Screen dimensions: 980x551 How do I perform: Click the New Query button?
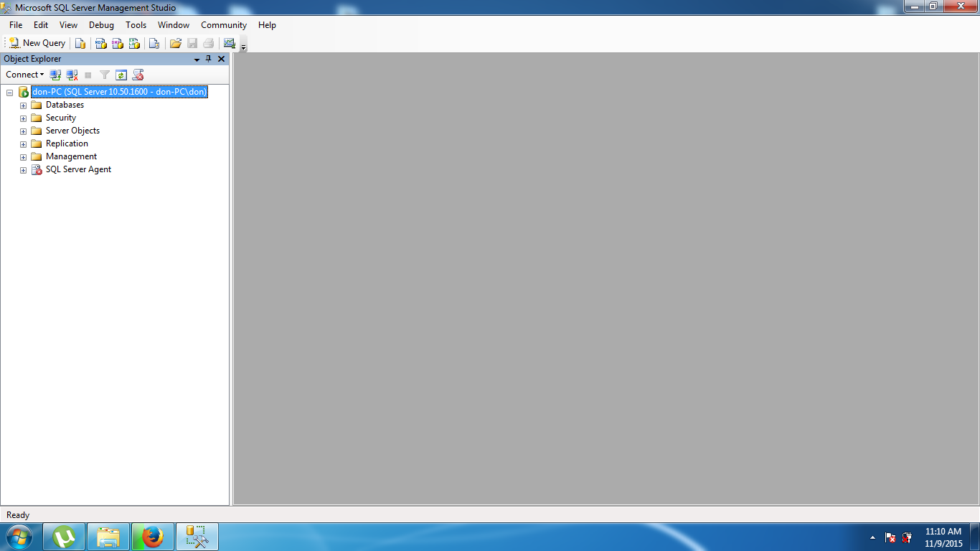coord(37,43)
